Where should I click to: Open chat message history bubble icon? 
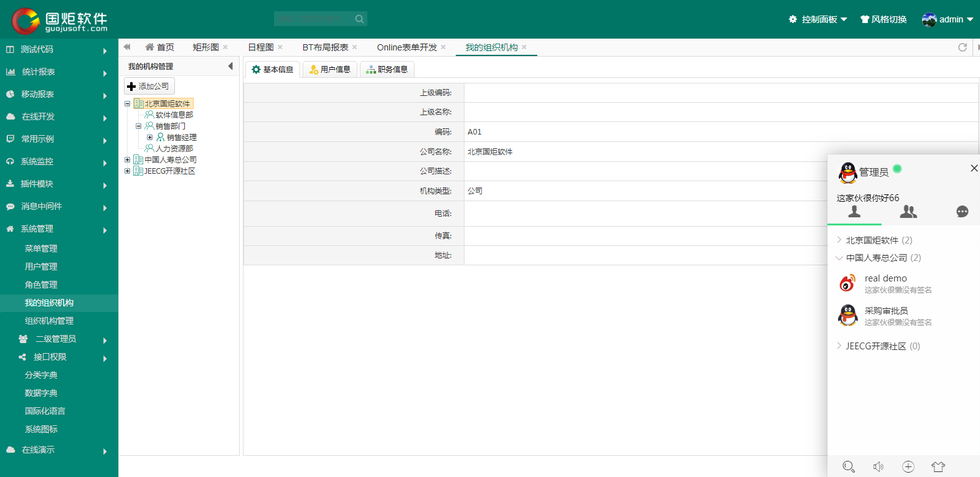click(963, 212)
